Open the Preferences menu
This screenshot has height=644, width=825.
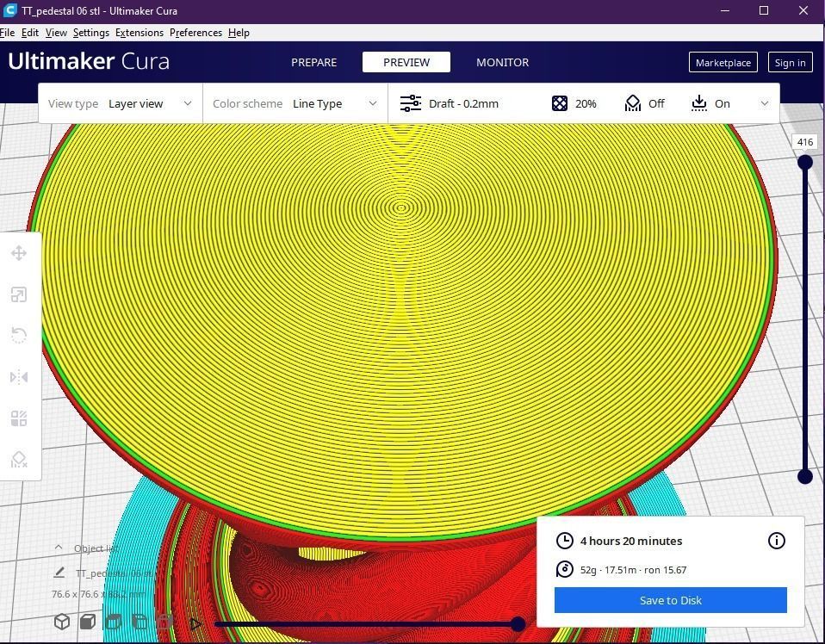195,33
